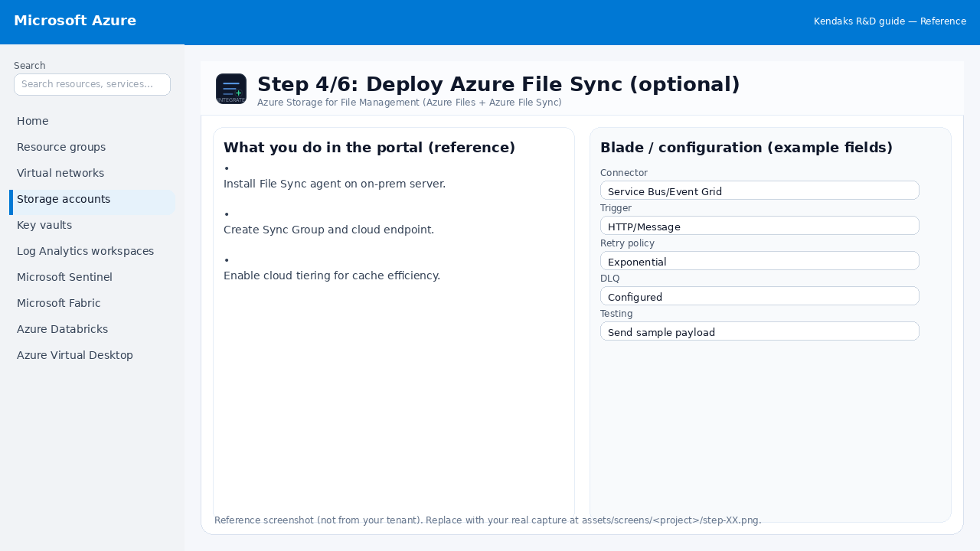Viewport: 980px width, 551px height.
Task: Click the Connector field Service Bus/Event Grid
Action: pyautogui.click(x=759, y=191)
